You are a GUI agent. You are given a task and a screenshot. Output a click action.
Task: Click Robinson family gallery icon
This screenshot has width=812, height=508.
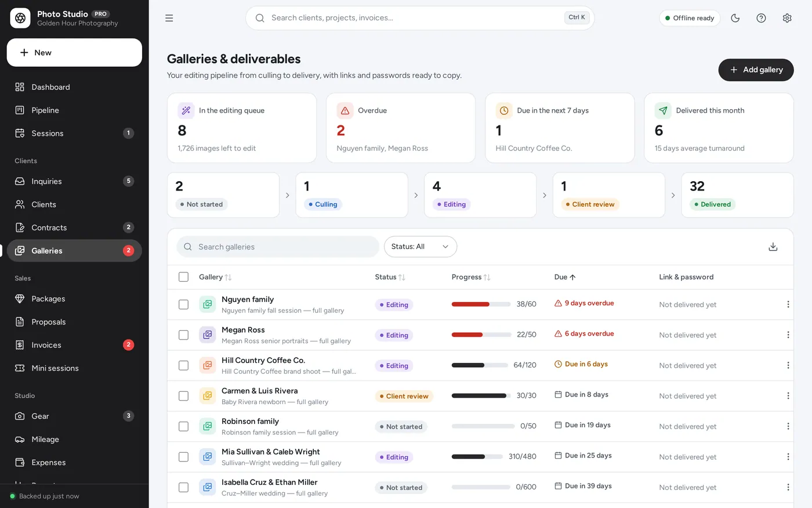click(x=207, y=426)
